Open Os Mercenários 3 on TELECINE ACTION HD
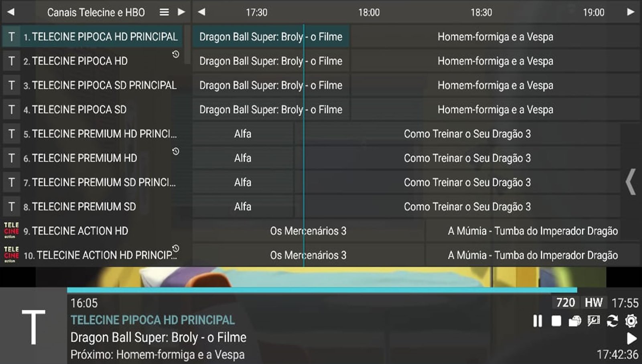The width and height of the screenshot is (642, 364). click(308, 231)
